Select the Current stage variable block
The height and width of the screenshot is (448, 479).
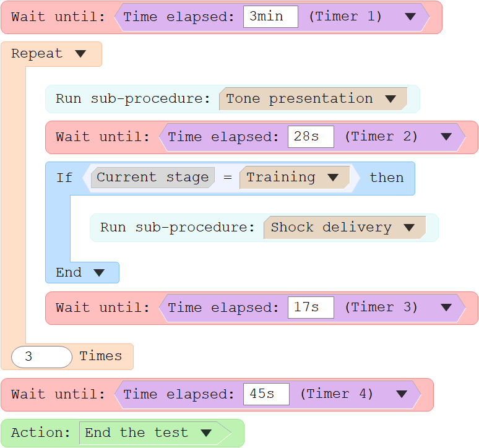(153, 178)
